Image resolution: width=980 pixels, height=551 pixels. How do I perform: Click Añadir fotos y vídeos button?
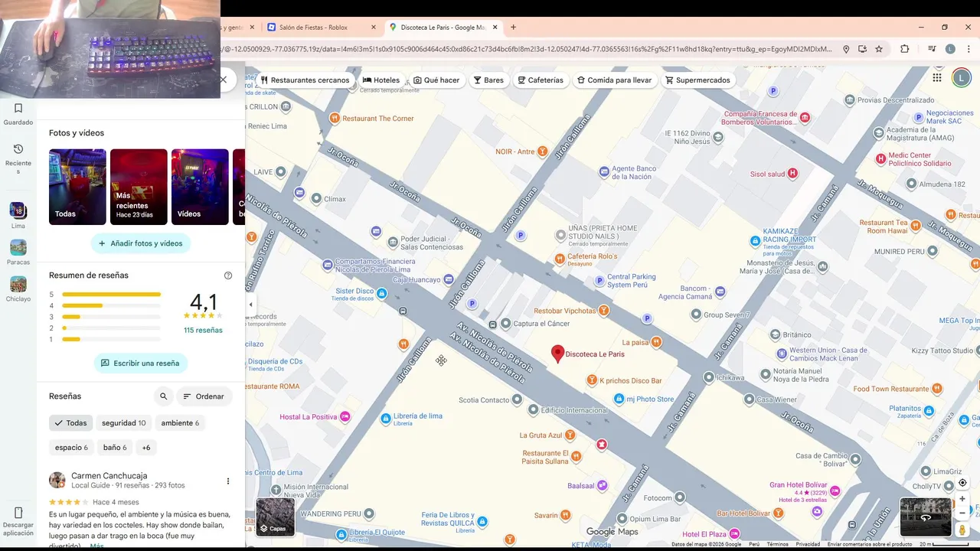coord(140,243)
